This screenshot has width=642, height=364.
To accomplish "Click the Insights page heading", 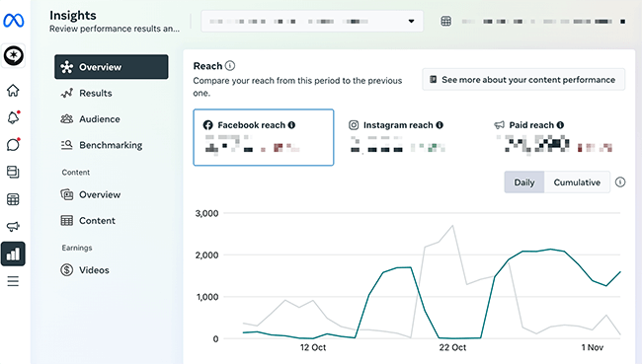I will pos(73,16).
